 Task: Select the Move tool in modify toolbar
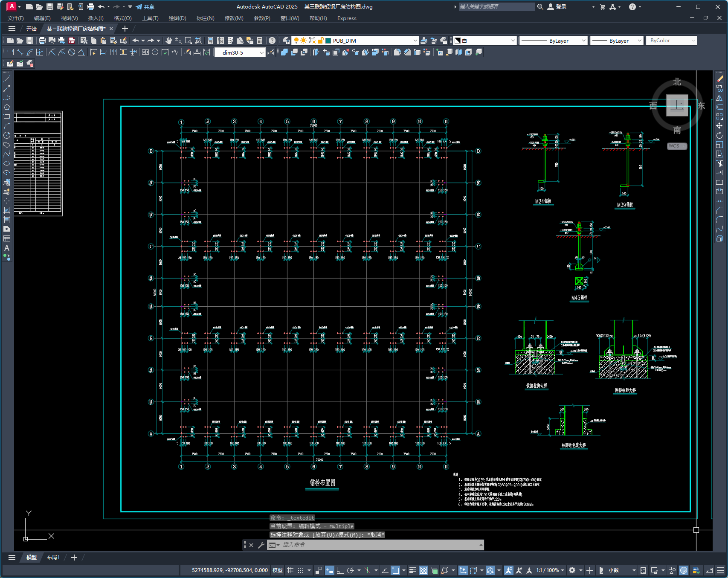coord(719,126)
